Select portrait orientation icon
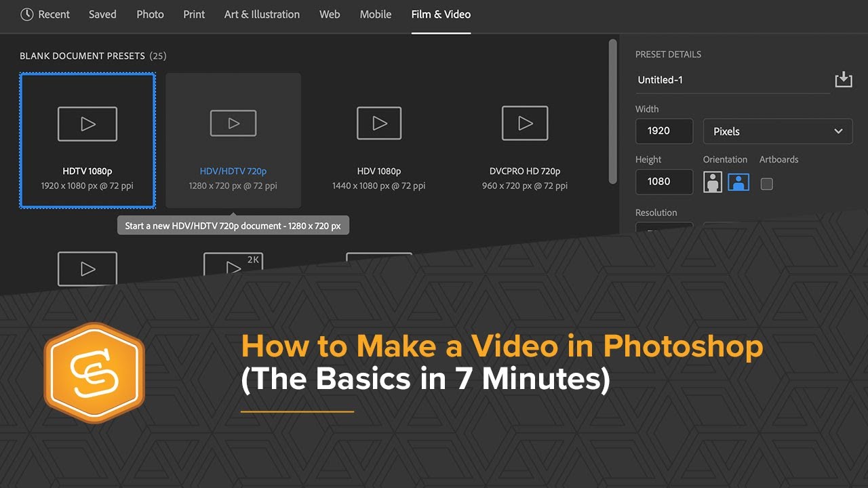 (713, 182)
